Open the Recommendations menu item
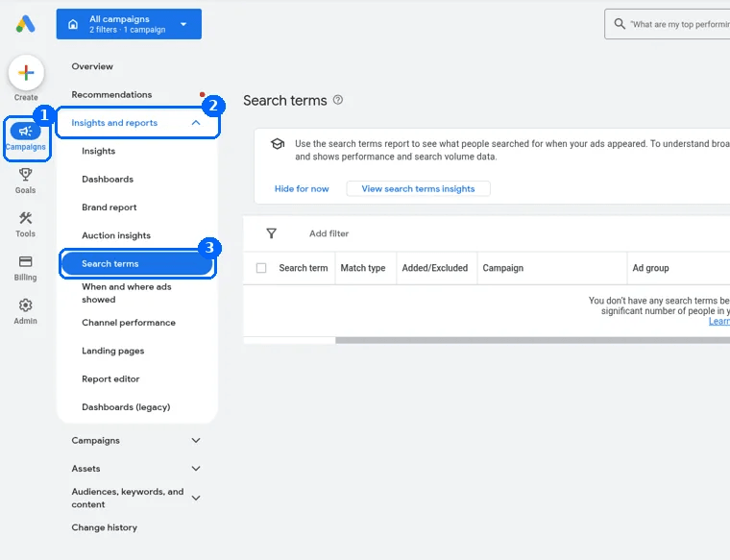 tap(111, 94)
